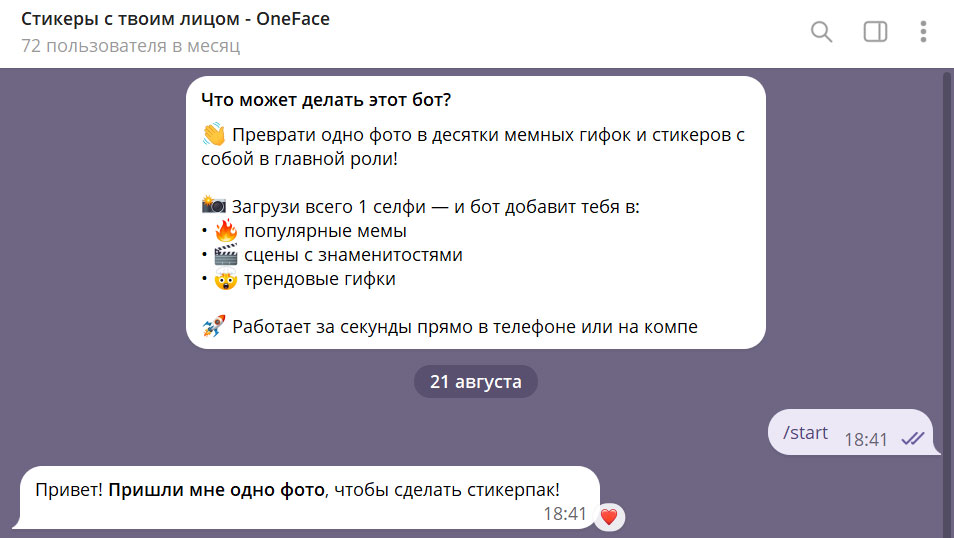The height and width of the screenshot is (538, 954).
Task: Click the camera emoji before 'Загрузи'
Action: tap(214, 205)
